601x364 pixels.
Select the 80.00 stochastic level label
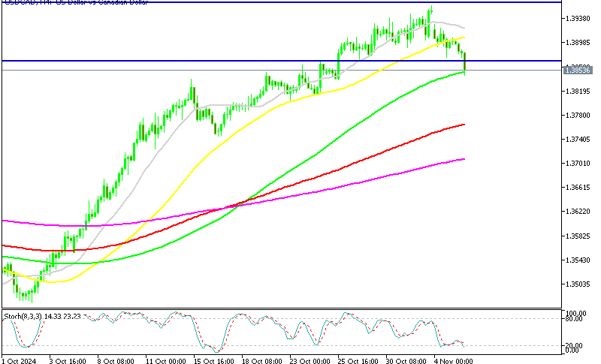click(x=574, y=318)
